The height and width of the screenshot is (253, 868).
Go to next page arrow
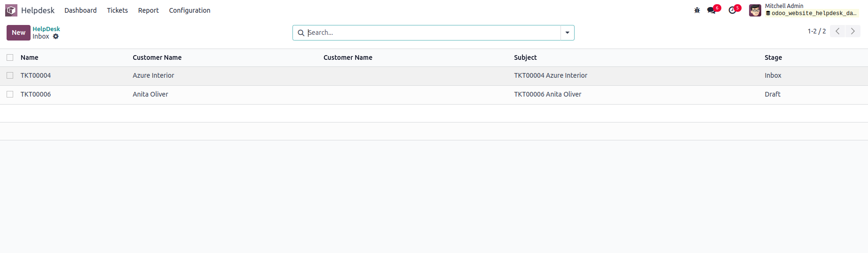(x=852, y=31)
